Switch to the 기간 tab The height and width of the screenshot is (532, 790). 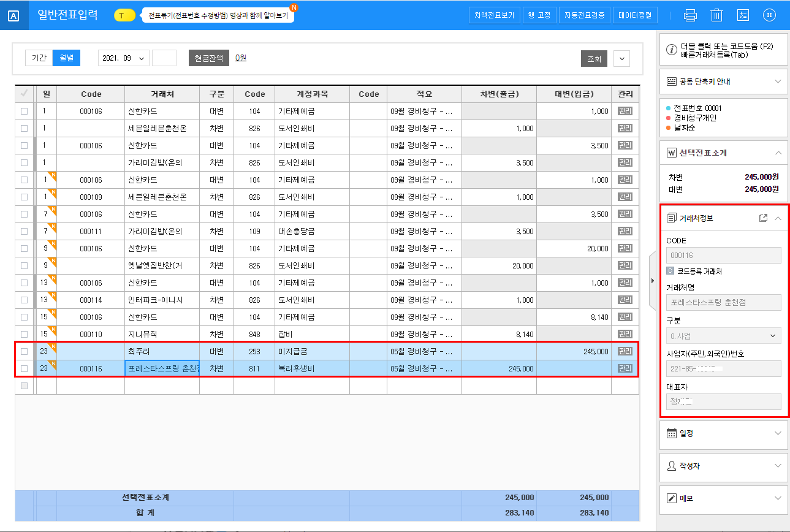tap(39, 58)
